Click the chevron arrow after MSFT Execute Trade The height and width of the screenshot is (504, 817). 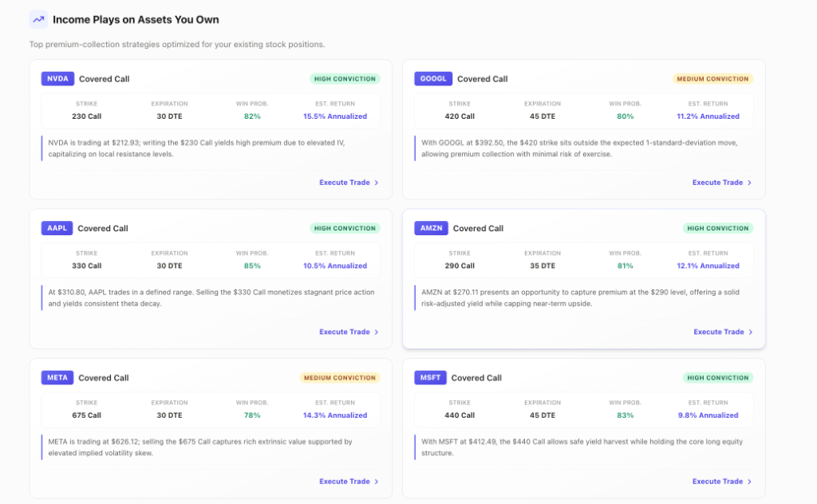click(x=749, y=482)
